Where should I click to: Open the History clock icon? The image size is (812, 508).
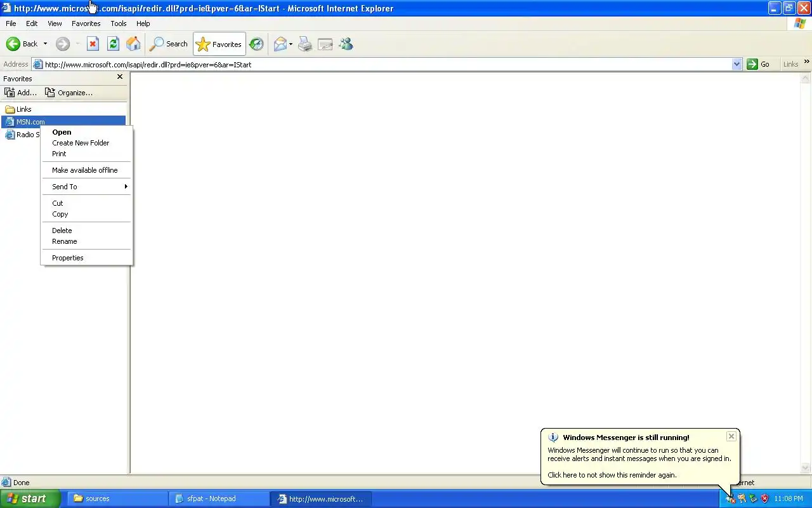point(256,44)
